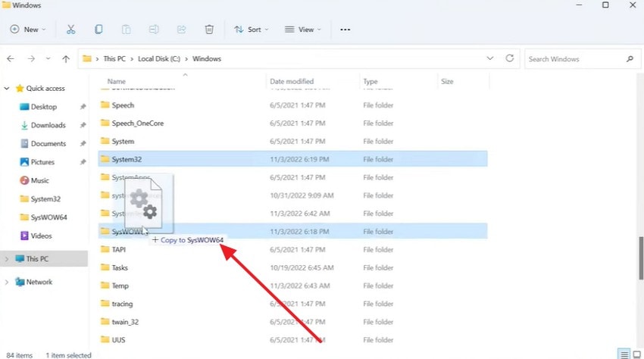Refresh the Windows folder view
This screenshot has width=644, height=359.
click(510, 58)
